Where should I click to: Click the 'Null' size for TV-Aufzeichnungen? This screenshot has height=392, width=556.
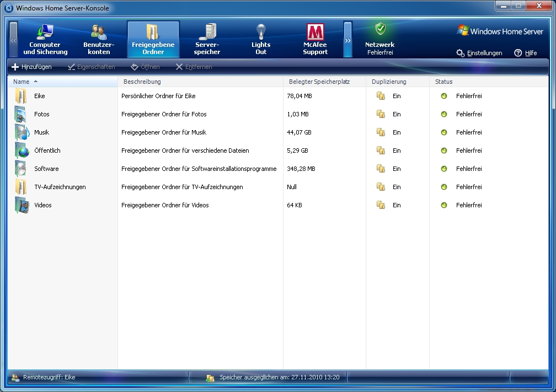pos(291,187)
